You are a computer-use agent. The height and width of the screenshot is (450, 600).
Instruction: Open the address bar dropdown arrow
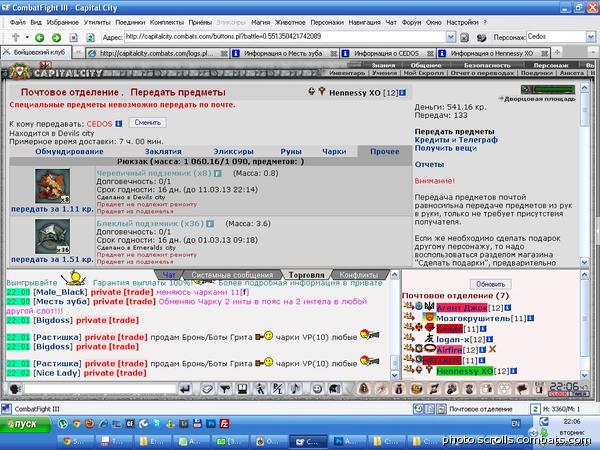(451, 37)
